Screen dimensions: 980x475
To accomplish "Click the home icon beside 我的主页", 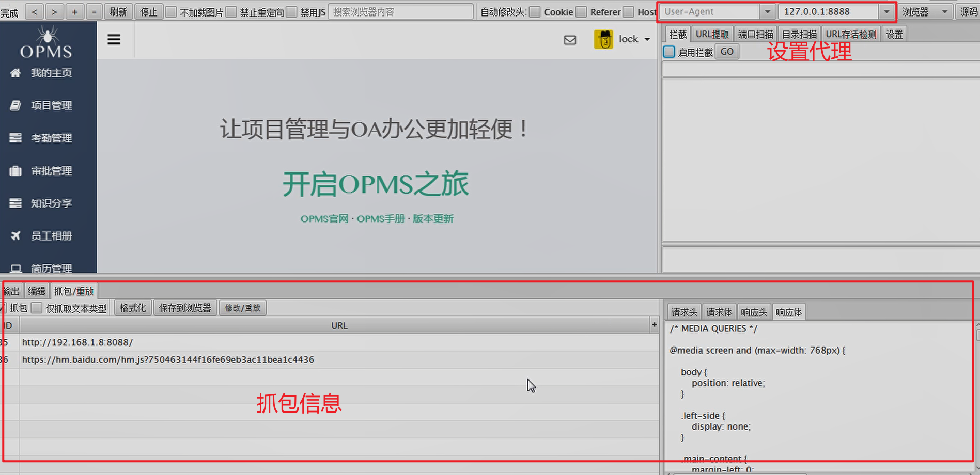I will pyautogui.click(x=15, y=73).
